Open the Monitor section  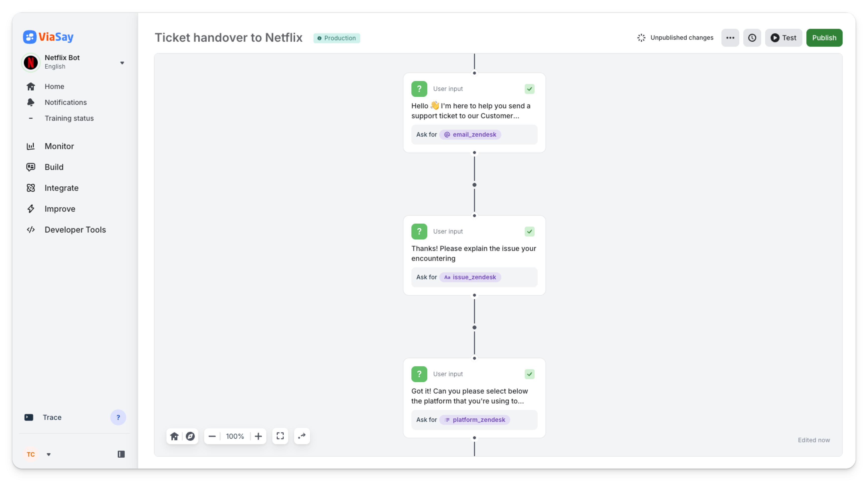click(x=59, y=146)
